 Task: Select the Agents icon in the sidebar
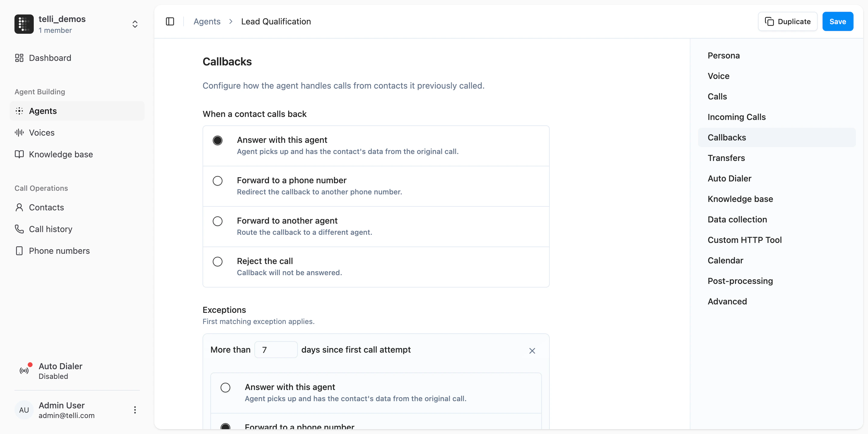pyautogui.click(x=19, y=111)
